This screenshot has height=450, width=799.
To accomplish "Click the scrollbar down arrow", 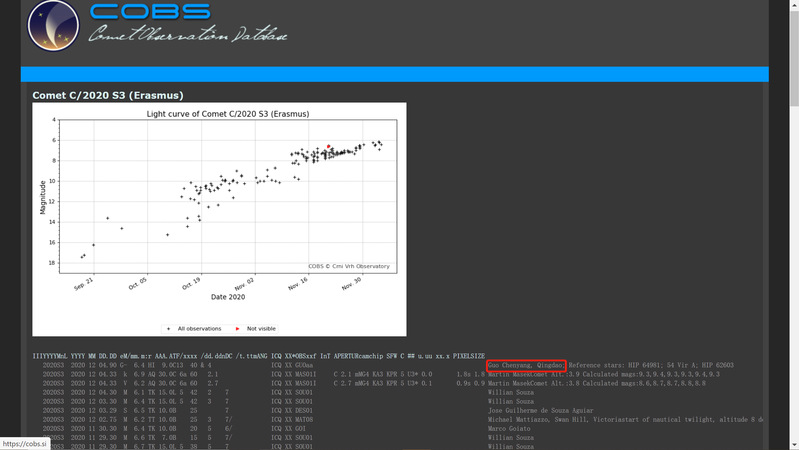I will coord(792,443).
